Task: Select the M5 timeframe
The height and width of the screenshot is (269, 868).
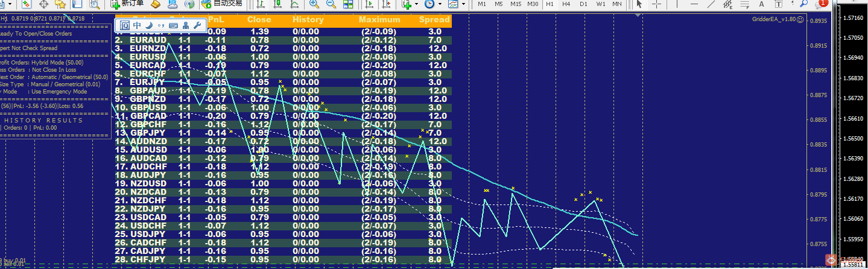Action: [x=499, y=4]
